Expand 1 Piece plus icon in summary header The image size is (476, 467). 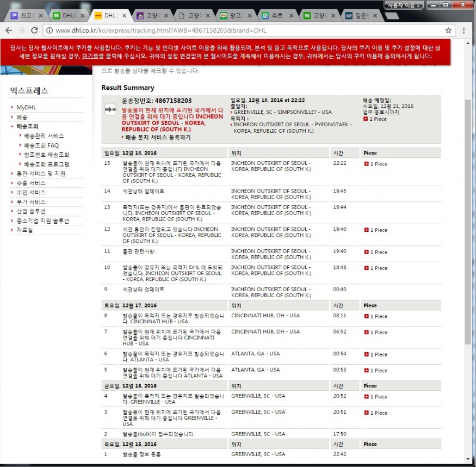tap(366, 119)
